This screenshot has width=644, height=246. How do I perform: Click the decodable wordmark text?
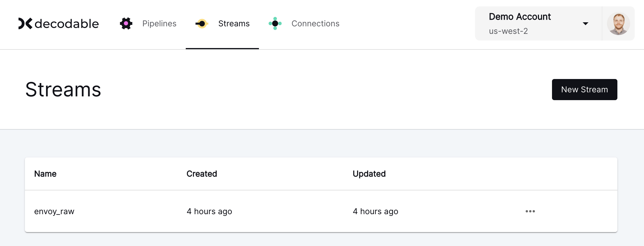67,24
